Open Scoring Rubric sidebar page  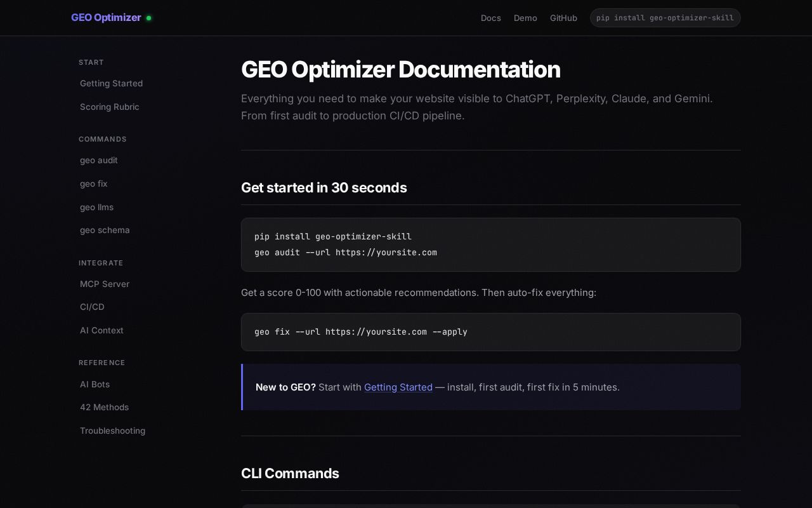point(109,107)
